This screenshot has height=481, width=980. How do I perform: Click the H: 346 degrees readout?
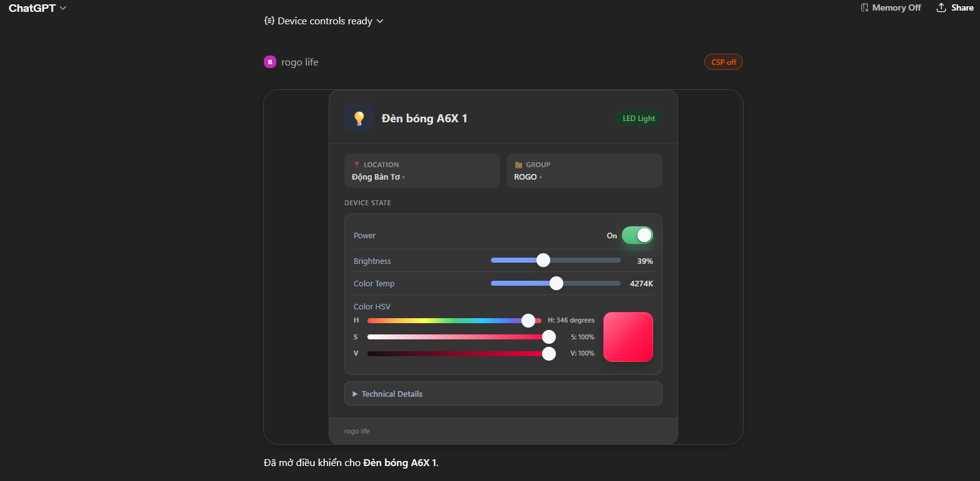(571, 320)
